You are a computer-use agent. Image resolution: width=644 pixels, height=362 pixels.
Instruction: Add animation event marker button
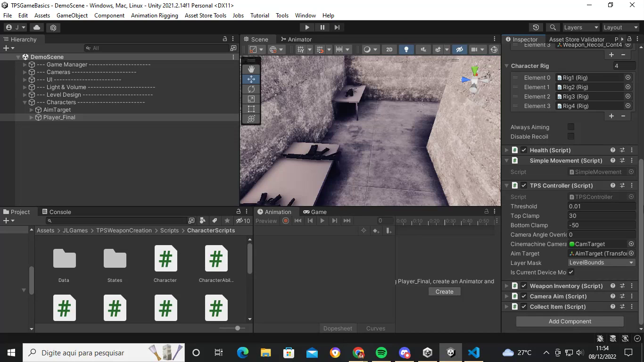pos(388,230)
